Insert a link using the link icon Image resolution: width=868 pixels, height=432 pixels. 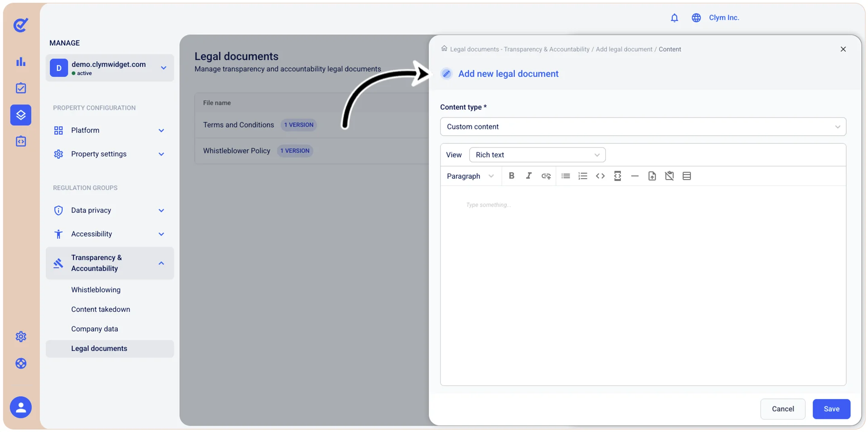546,176
